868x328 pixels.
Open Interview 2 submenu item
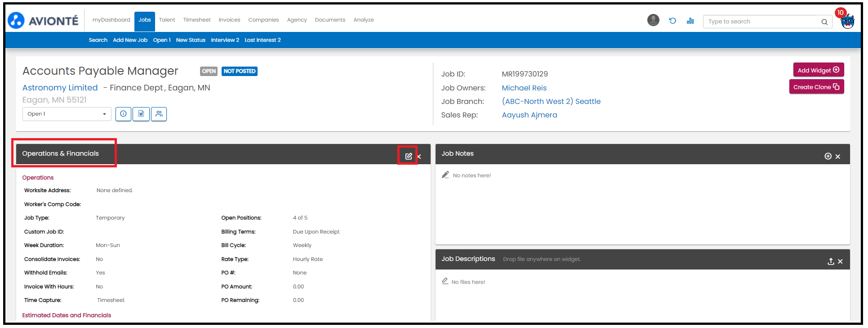225,40
